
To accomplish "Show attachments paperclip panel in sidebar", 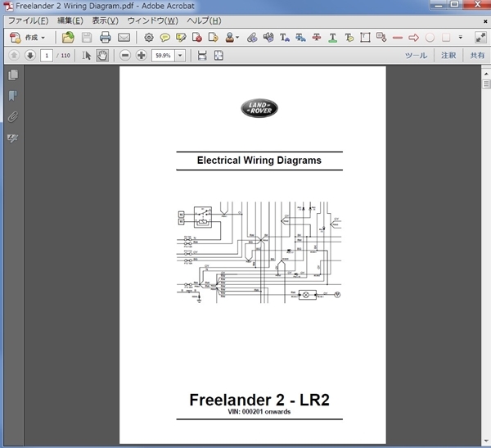I will pyautogui.click(x=13, y=117).
